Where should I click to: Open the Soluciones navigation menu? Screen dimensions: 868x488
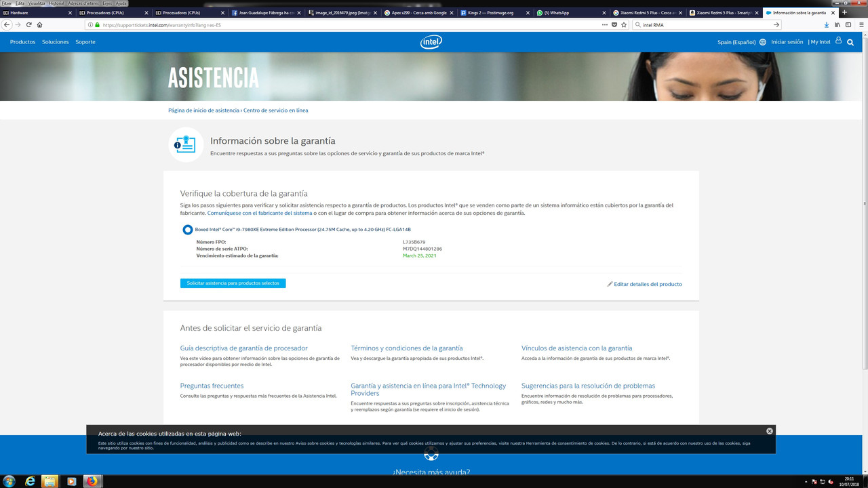pyautogui.click(x=56, y=42)
